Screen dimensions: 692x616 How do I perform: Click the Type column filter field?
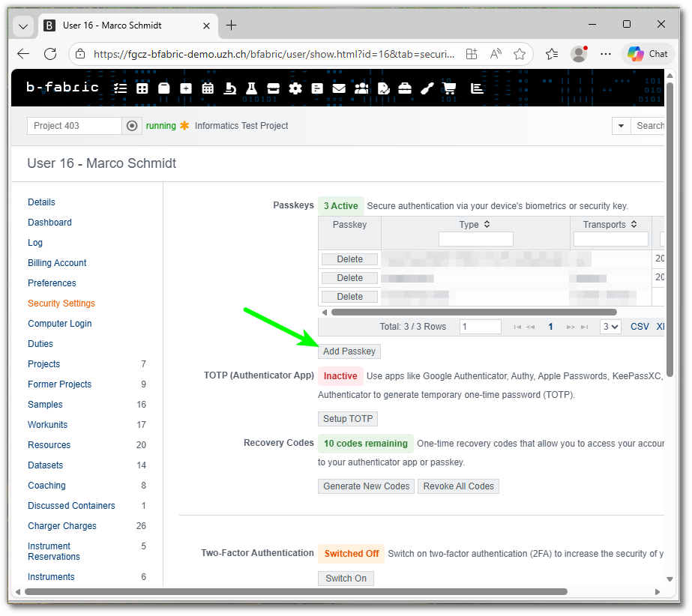click(476, 239)
